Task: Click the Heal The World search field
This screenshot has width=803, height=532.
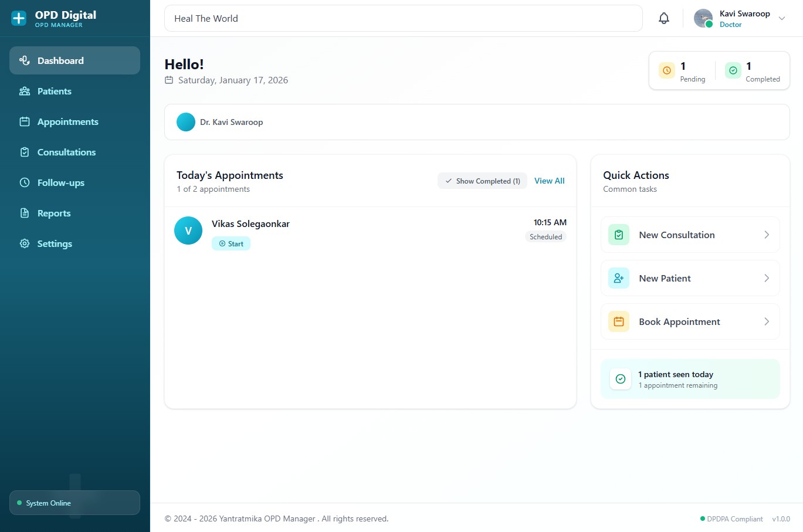Action: pos(403,18)
